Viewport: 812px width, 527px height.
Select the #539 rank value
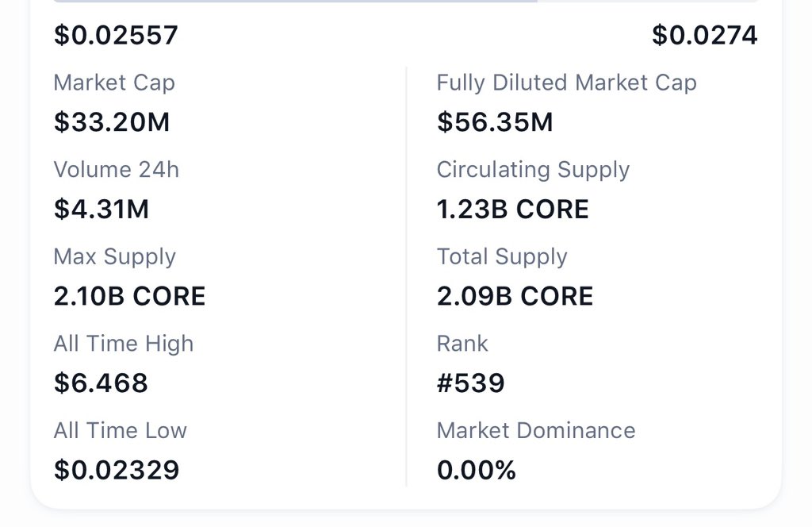(x=471, y=383)
